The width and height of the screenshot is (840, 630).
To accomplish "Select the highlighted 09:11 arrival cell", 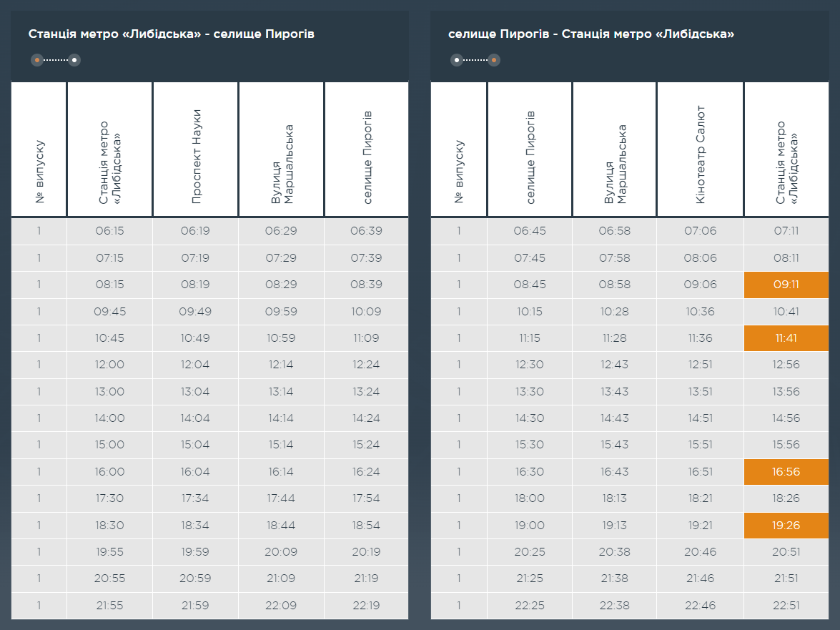I will click(x=786, y=285).
